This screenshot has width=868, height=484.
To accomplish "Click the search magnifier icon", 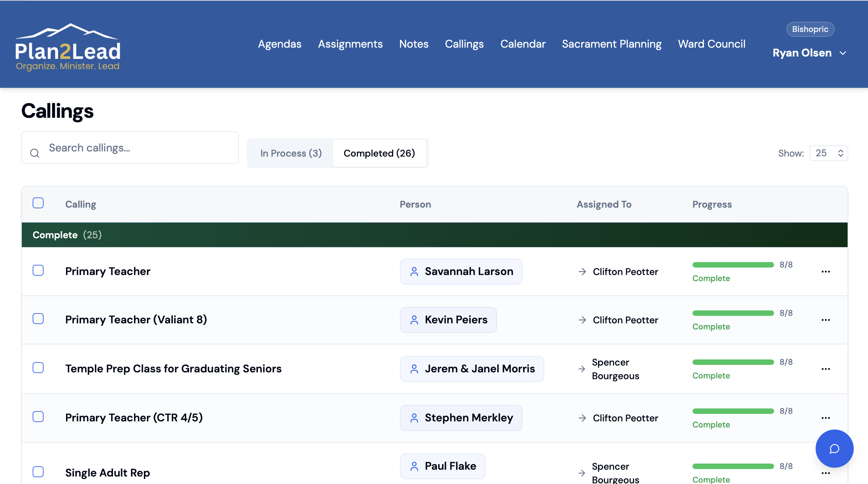I will tap(35, 153).
